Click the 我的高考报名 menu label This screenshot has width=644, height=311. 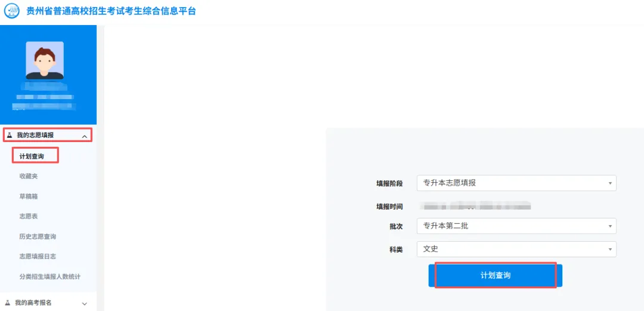coord(33,303)
